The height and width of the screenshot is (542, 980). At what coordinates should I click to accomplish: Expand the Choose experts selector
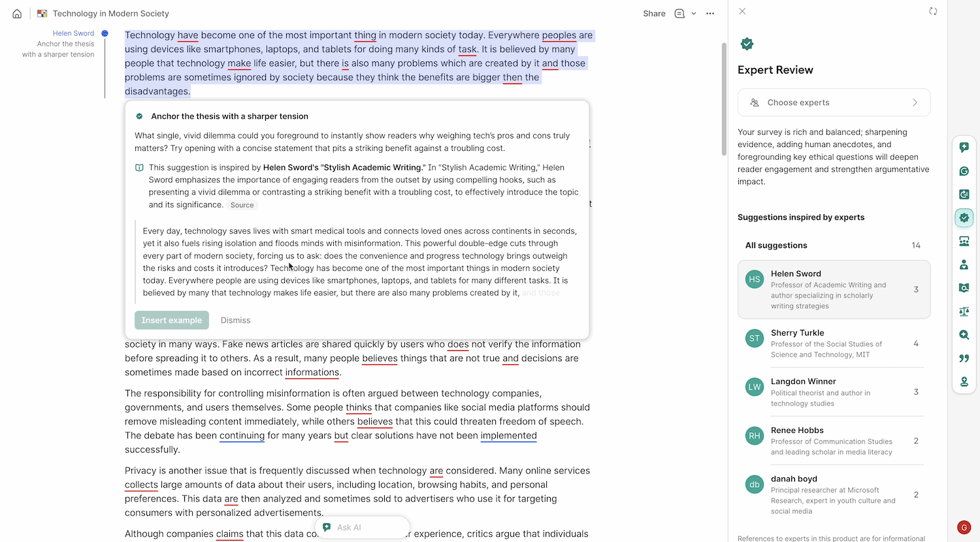pyautogui.click(x=834, y=102)
